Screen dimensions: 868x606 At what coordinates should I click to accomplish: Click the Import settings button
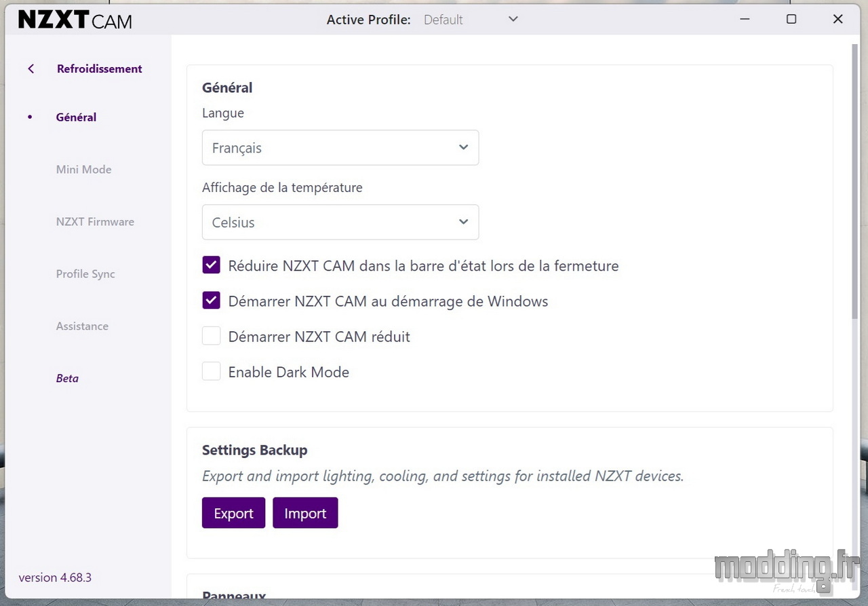point(305,513)
